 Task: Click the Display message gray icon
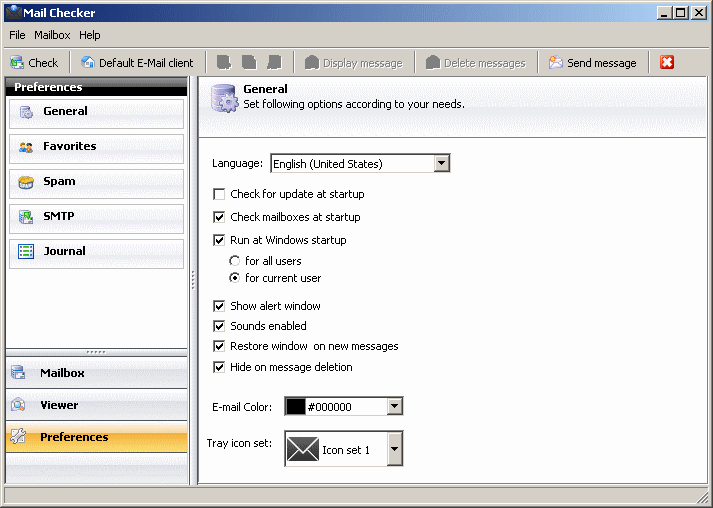point(312,62)
